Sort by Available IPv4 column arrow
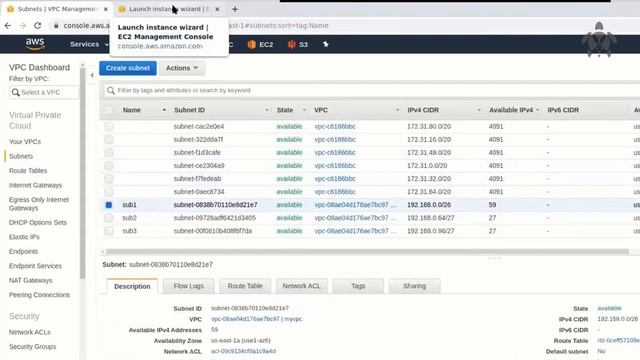The image size is (640, 360). 538,110
